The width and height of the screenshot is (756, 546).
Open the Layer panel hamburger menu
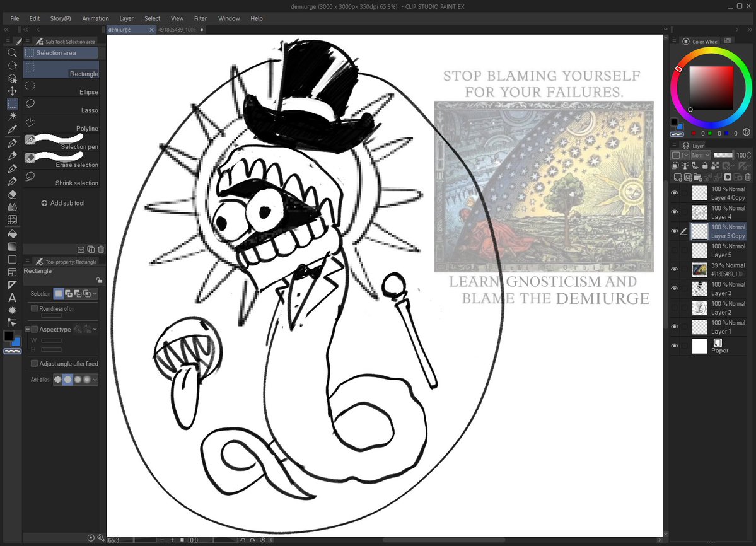(675, 145)
